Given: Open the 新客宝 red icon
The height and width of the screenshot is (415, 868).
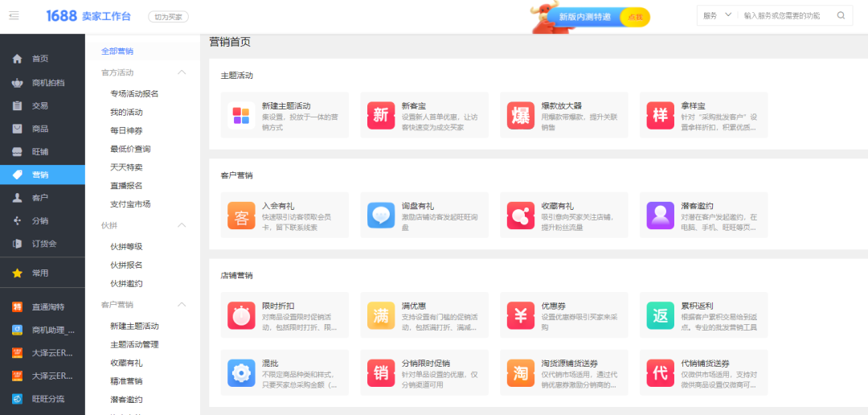Looking at the screenshot, I should tap(381, 115).
